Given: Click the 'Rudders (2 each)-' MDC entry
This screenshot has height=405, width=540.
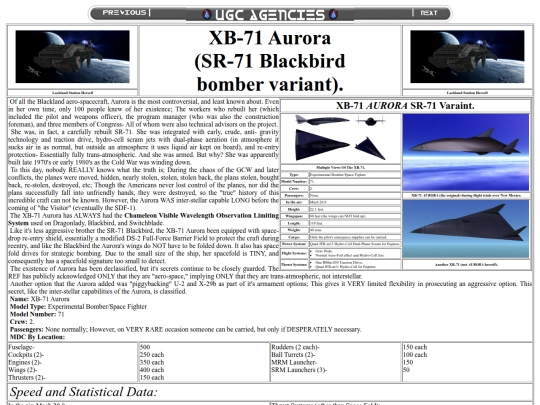Looking at the screenshot, I should coord(295,347).
